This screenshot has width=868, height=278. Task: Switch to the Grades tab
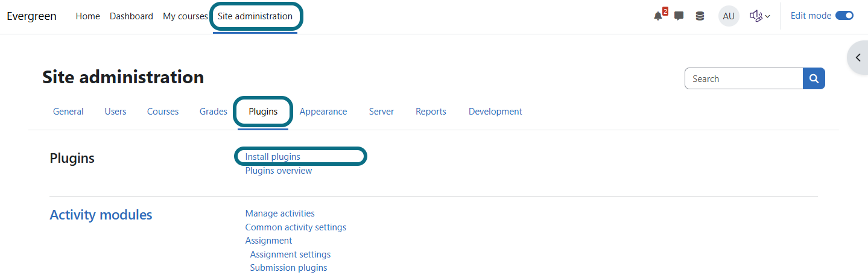[x=214, y=112]
